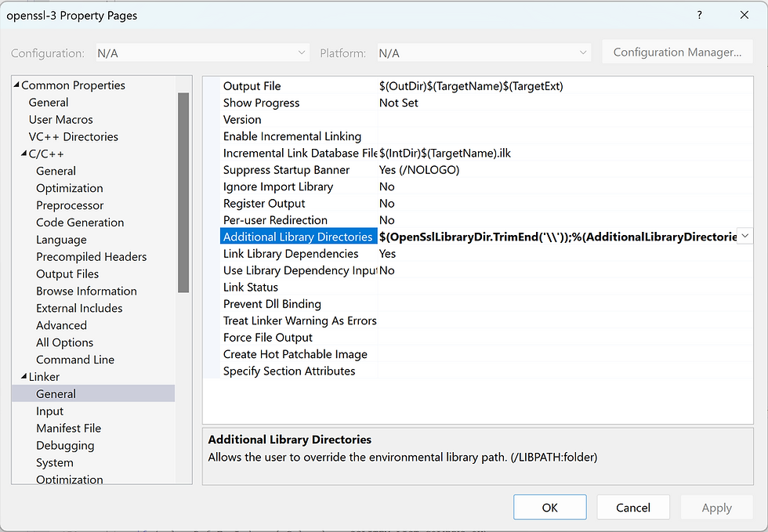This screenshot has width=768, height=532.
Task: Select the External Includes page
Action: [x=79, y=308]
